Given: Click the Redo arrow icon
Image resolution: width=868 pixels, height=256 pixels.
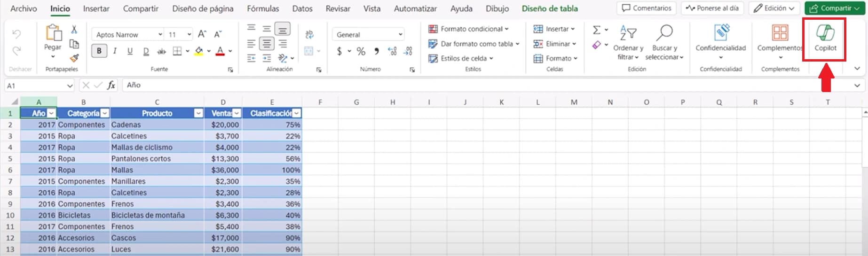Looking at the screenshot, I should (16, 51).
